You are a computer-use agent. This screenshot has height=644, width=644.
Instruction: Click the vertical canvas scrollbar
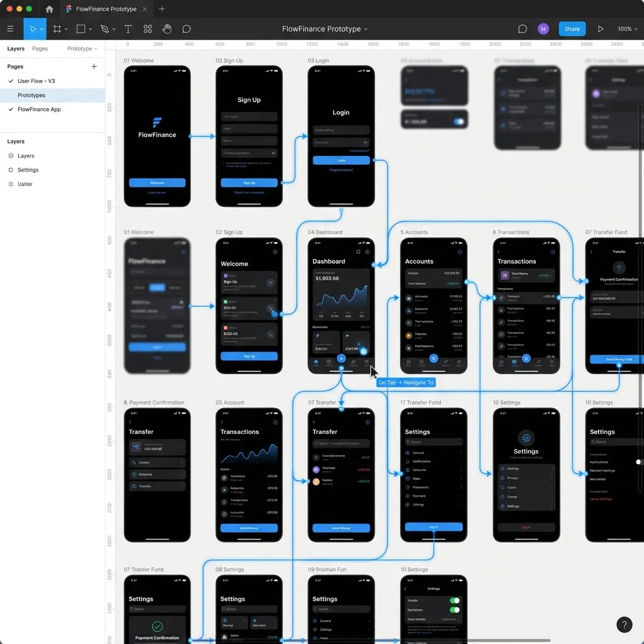640,298
